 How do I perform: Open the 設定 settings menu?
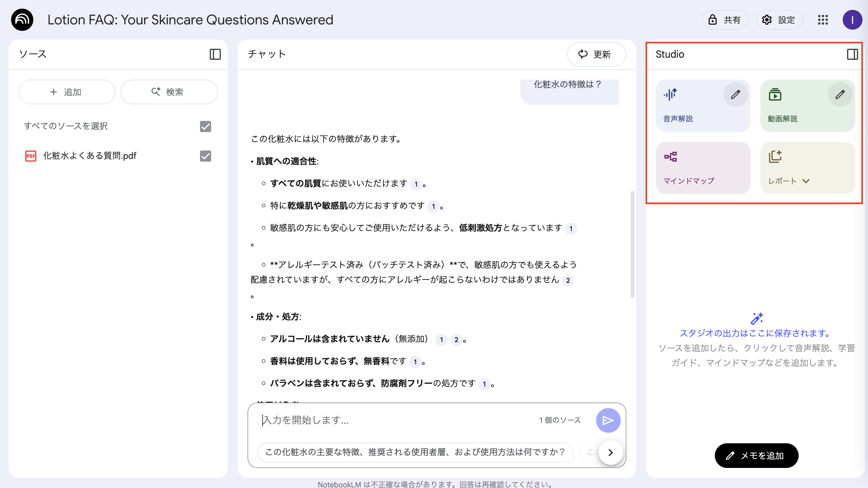click(779, 20)
